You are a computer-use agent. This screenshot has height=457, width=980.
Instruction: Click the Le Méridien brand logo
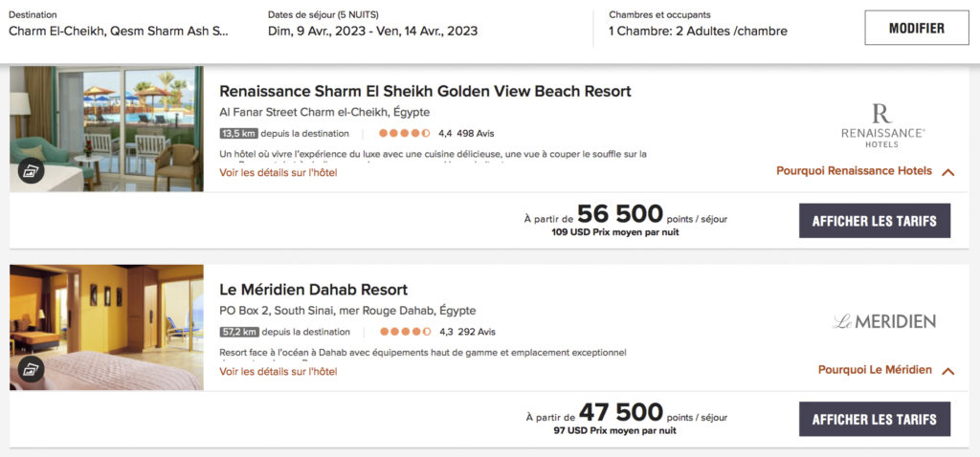click(883, 321)
